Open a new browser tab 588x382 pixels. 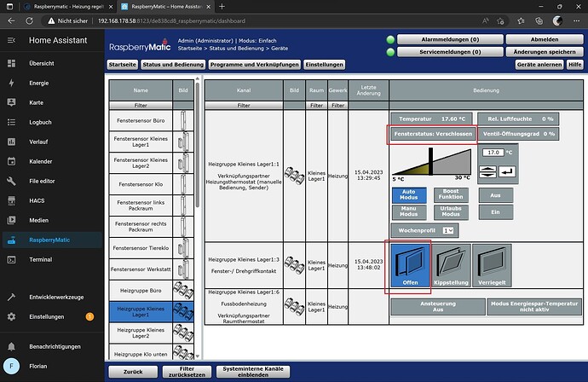pos(222,6)
